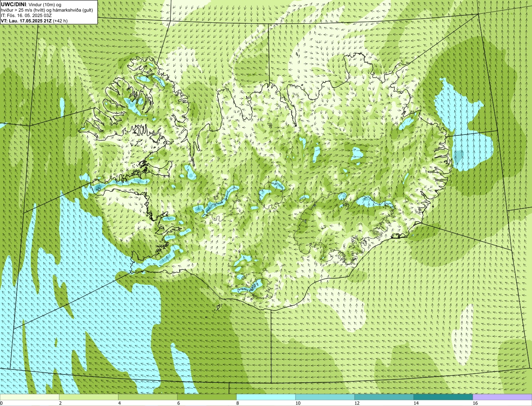Click the 8–10 m/s light cyan legend swatch
532x406 pixels.
(x=266, y=397)
